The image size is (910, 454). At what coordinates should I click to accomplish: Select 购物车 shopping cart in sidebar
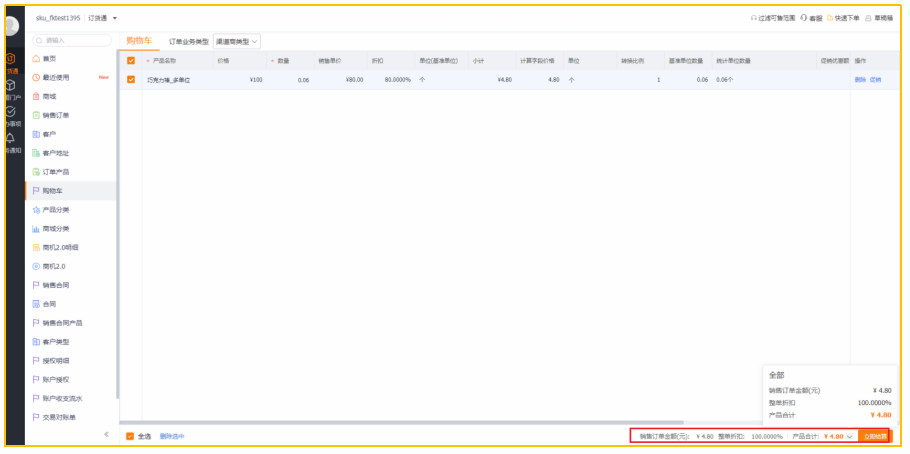[71, 190]
